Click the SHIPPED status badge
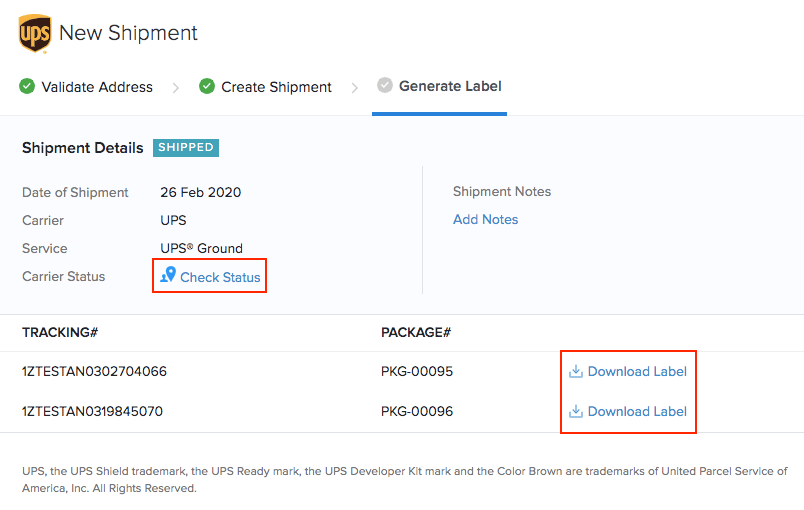This screenshot has width=804, height=510. tap(186, 147)
